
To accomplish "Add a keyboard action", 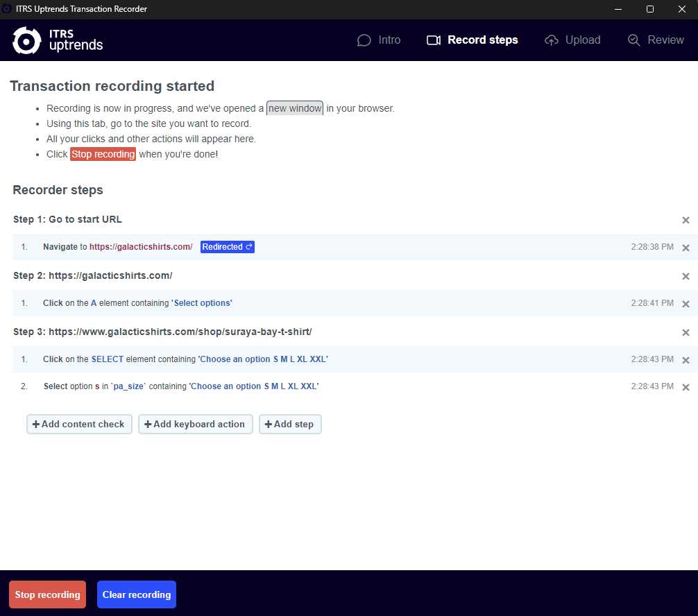I will [196, 424].
